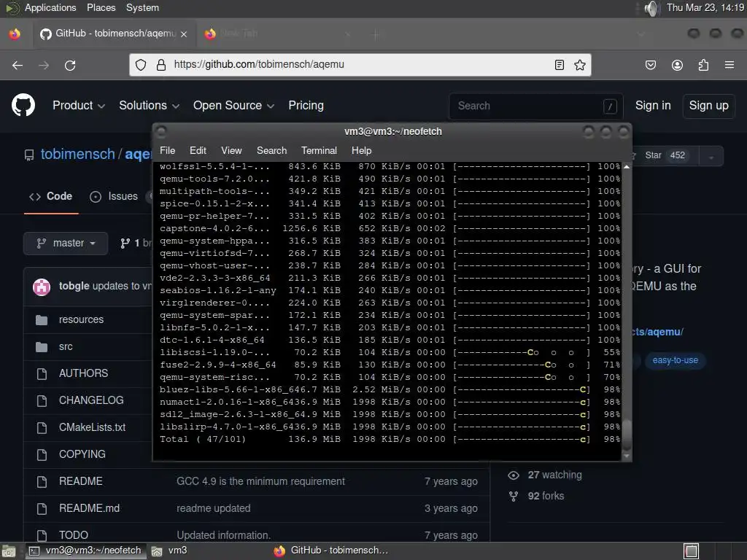Close the GitHub aqemu browser tab
Viewport: 747px width, 560px height.
pyautogui.click(x=184, y=34)
